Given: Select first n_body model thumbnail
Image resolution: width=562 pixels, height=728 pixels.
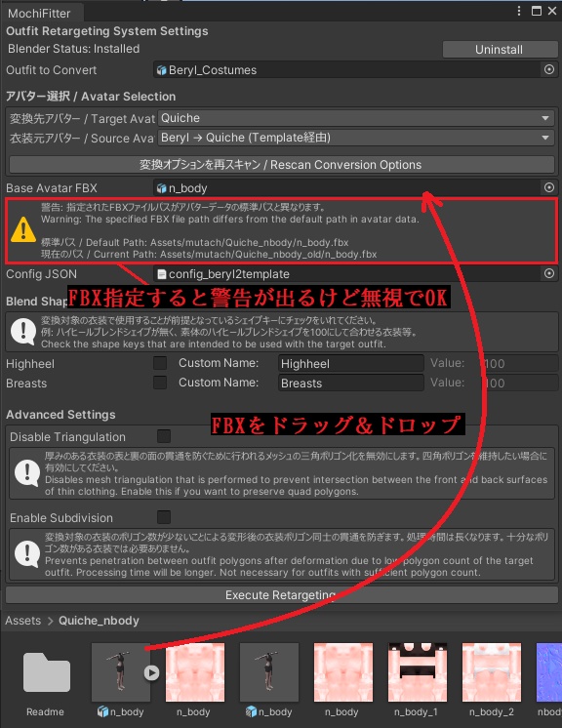Looking at the screenshot, I should pos(121,671).
